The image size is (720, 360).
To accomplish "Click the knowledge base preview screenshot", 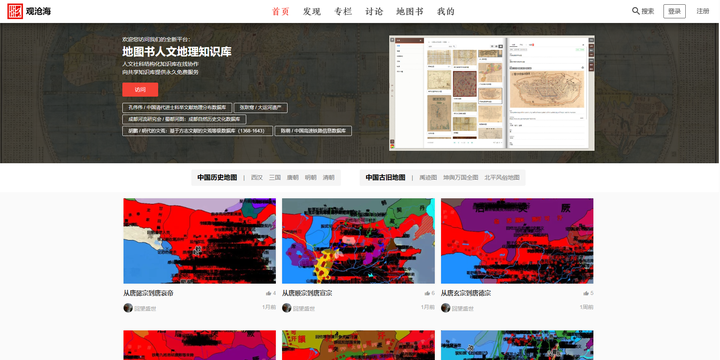I will pos(492,93).
